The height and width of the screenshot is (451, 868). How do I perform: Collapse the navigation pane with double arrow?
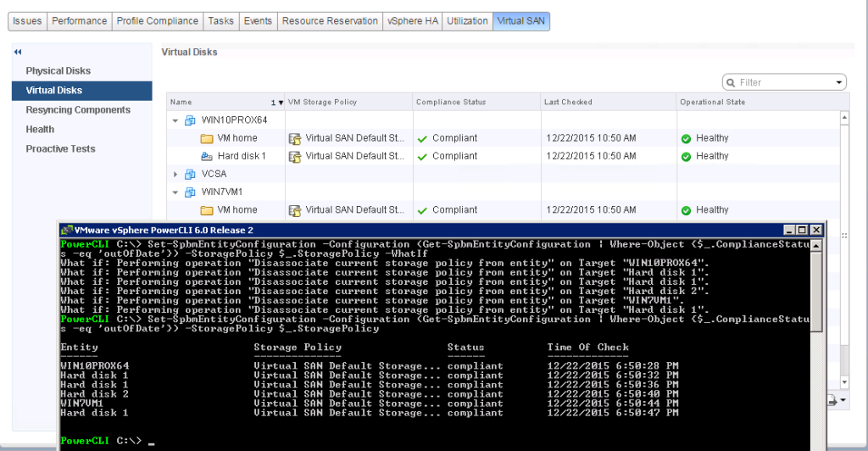18,53
